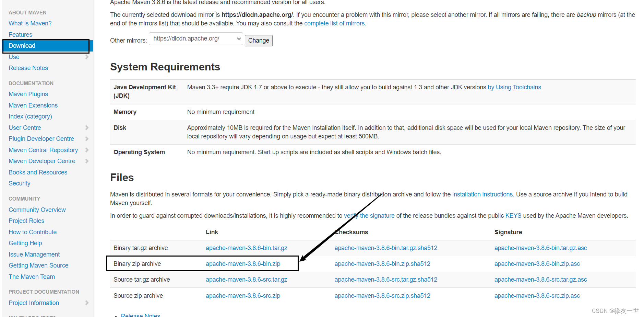Viewport: 644px width, 317px height.
Task: Open Issue Management link
Action: tap(34, 254)
